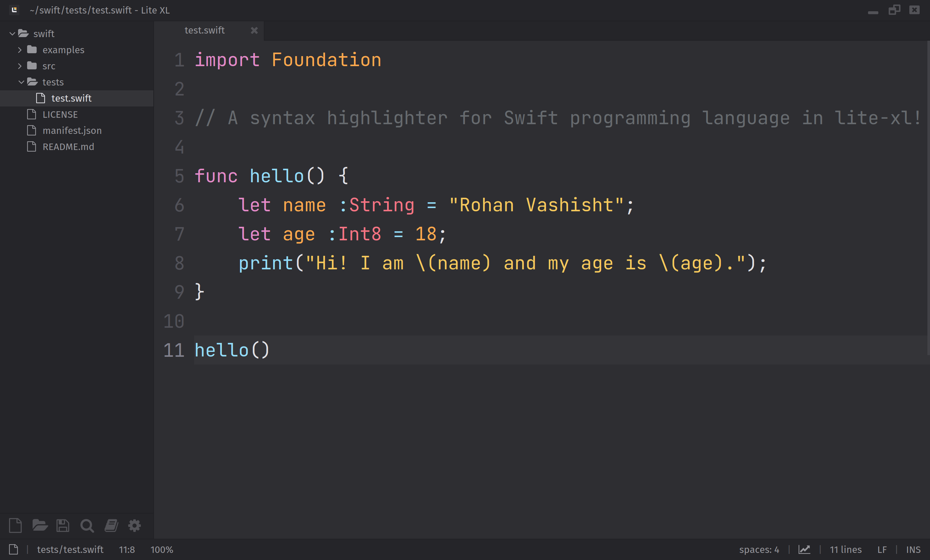
Task: Click the LF line ending indicator
Action: tap(882, 549)
